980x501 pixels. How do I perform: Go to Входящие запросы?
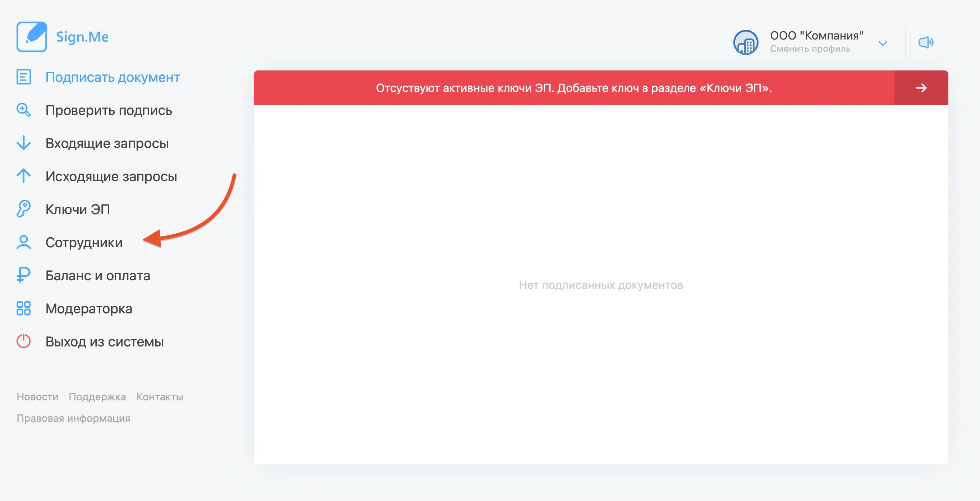click(107, 143)
